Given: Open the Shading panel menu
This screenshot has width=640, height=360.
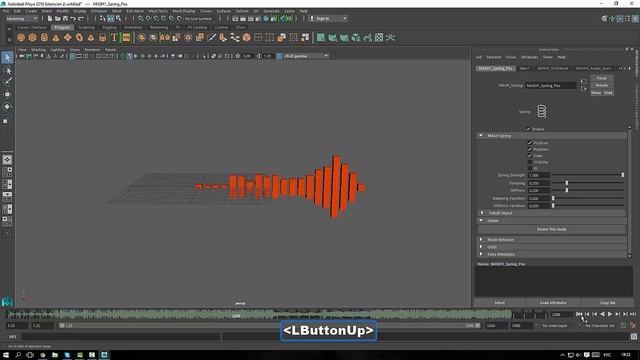Looking at the screenshot, I should click(x=38, y=50).
